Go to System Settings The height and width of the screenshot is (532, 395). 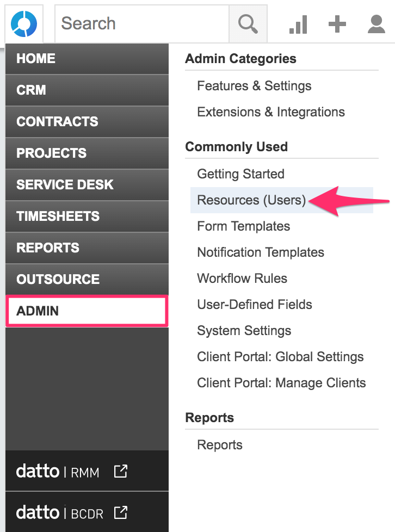244,331
